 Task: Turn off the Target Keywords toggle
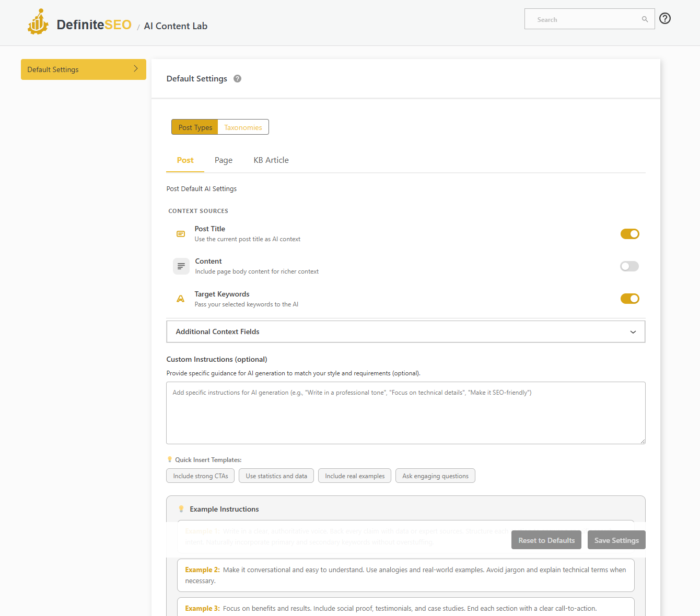click(629, 299)
